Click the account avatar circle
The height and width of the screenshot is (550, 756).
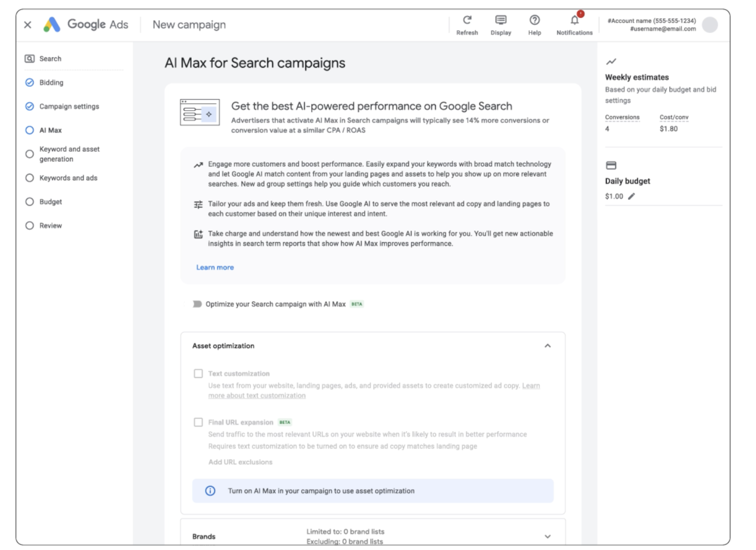point(710,25)
